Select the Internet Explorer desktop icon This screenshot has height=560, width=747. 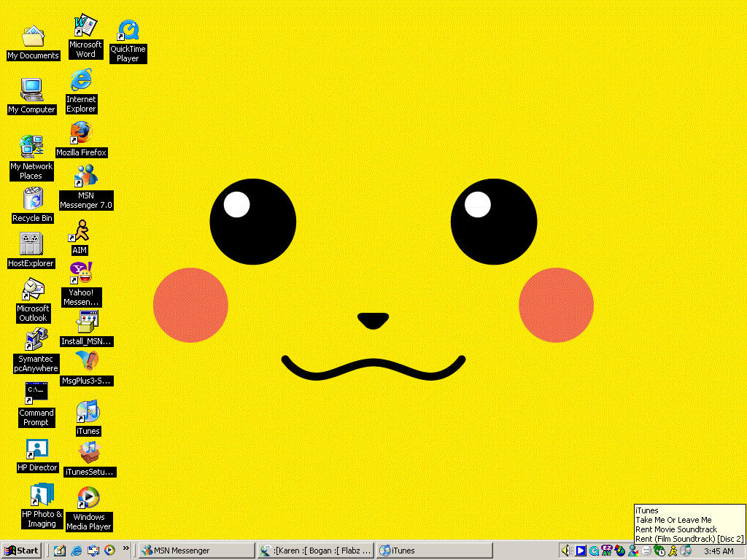81,91
